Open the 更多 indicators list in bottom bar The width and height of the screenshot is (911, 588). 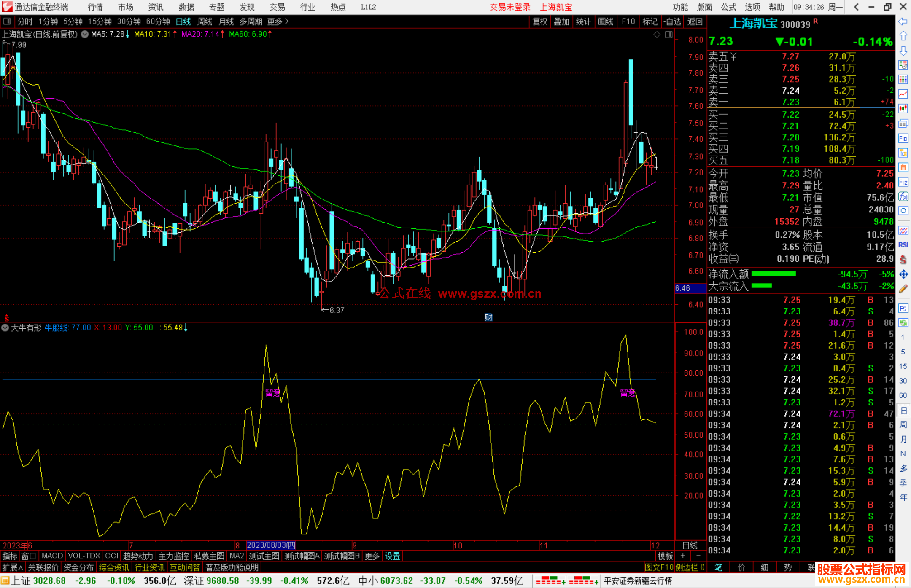pos(372,556)
